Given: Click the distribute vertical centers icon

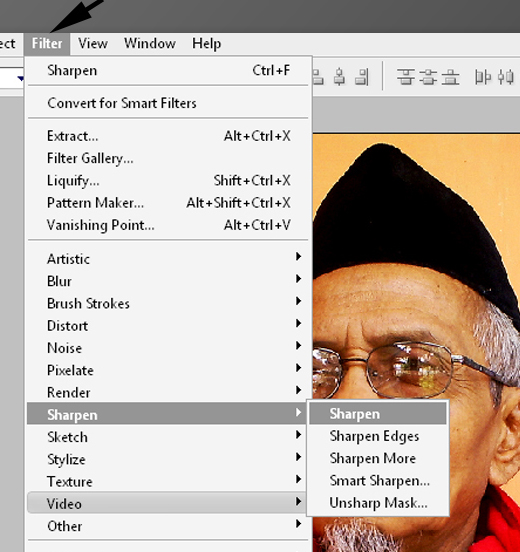Looking at the screenshot, I should [428, 77].
